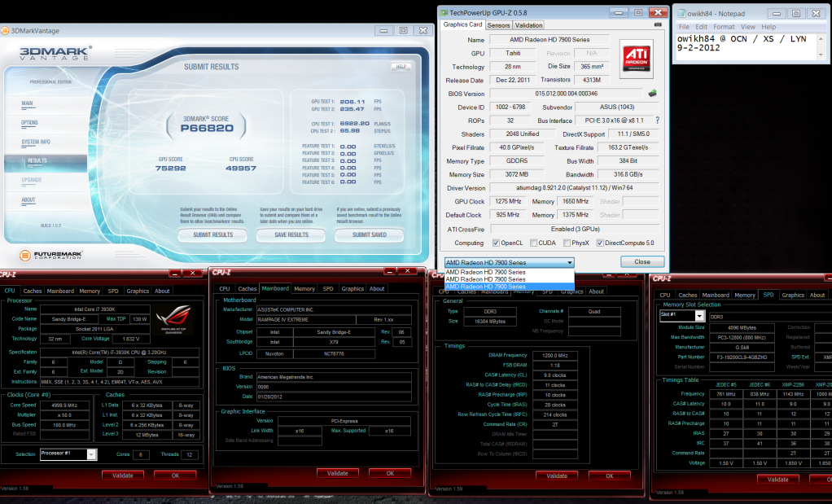Click the GPU Clock field showing 1275 MHz
832x504 pixels.
508,202
